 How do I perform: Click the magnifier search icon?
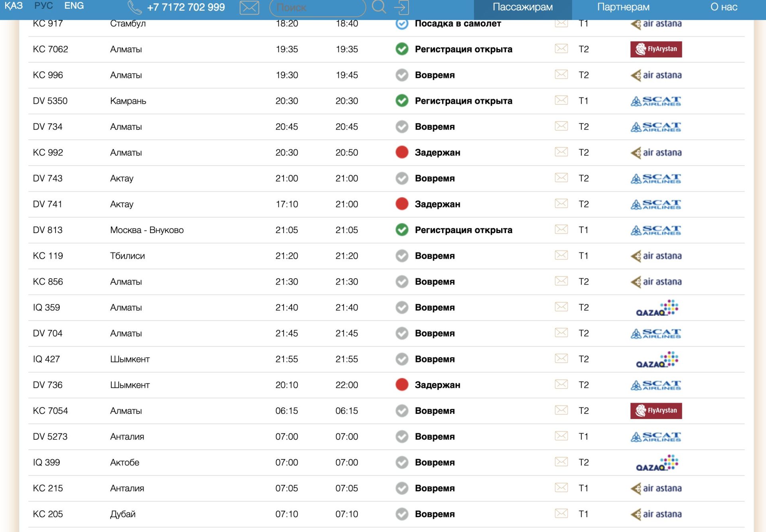point(379,7)
